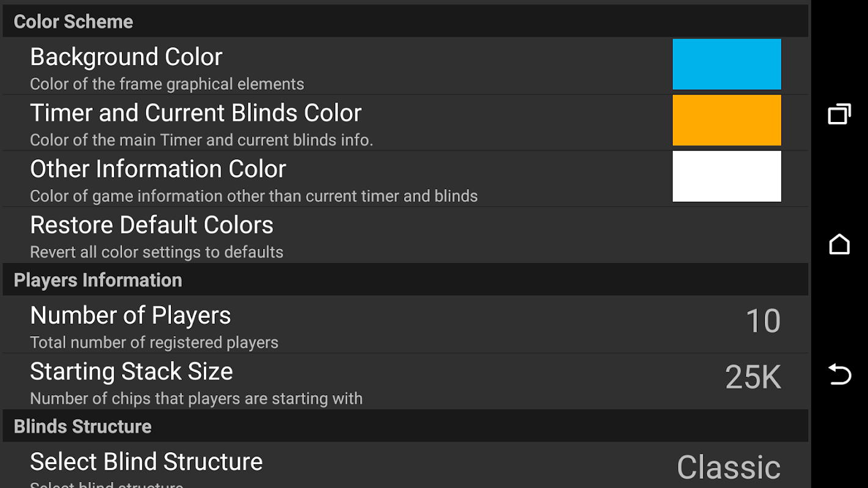
Task: Tap the Android back arrow icon
Action: pos(839,374)
